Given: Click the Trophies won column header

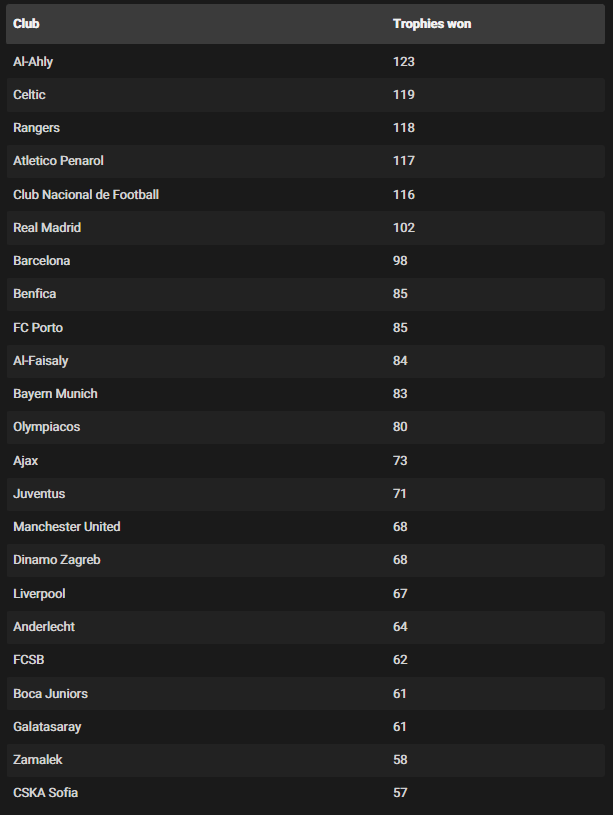Looking at the screenshot, I should 431,23.
